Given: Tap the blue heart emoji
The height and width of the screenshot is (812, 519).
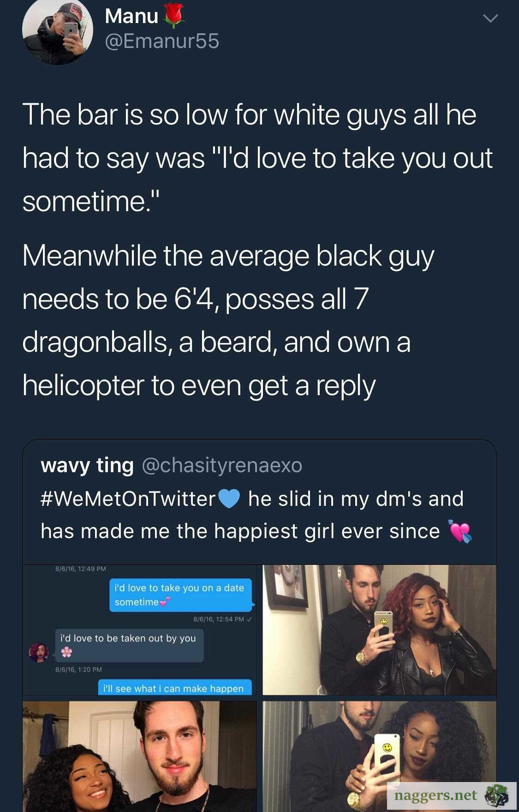Looking at the screenshot, I should [x=229, y=499].
